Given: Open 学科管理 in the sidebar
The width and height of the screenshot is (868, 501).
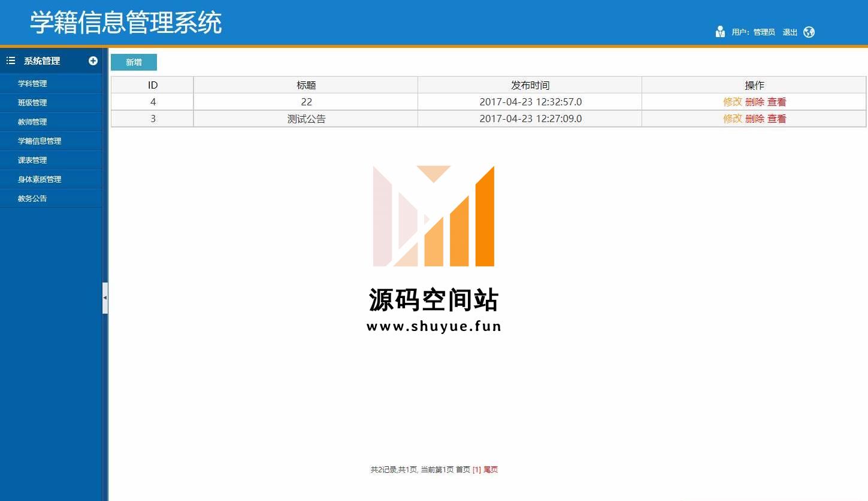Looking at the screenshot, I should [32, 84].
